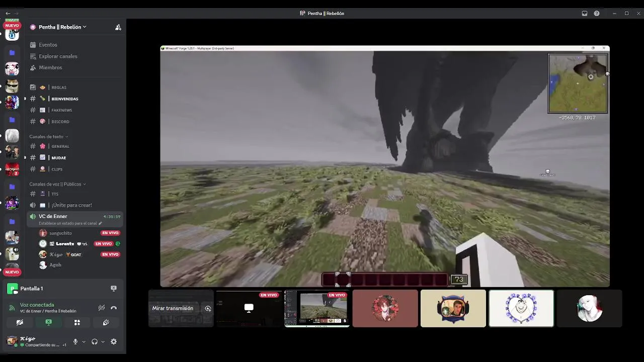Select the participant tile with man's photo
The image size is (644, 362).
coord(453,309)
